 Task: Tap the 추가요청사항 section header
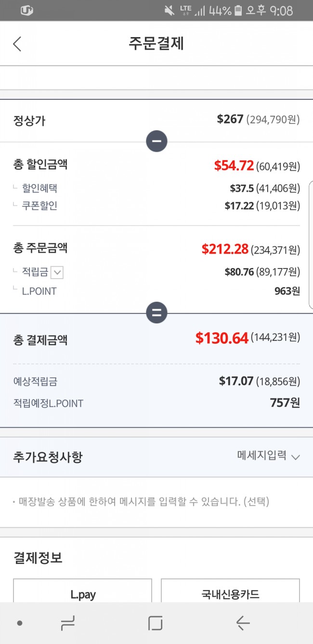click(x=48, y=456)
